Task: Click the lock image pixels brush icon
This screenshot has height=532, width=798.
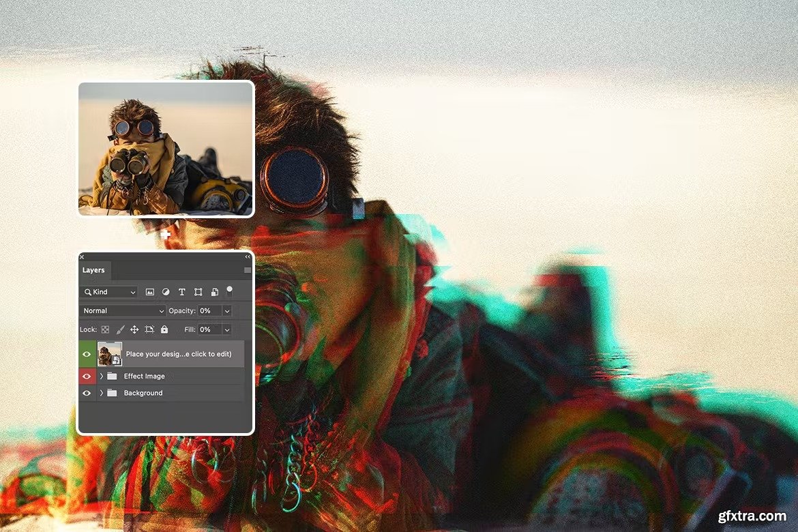Action: (120, 329)
